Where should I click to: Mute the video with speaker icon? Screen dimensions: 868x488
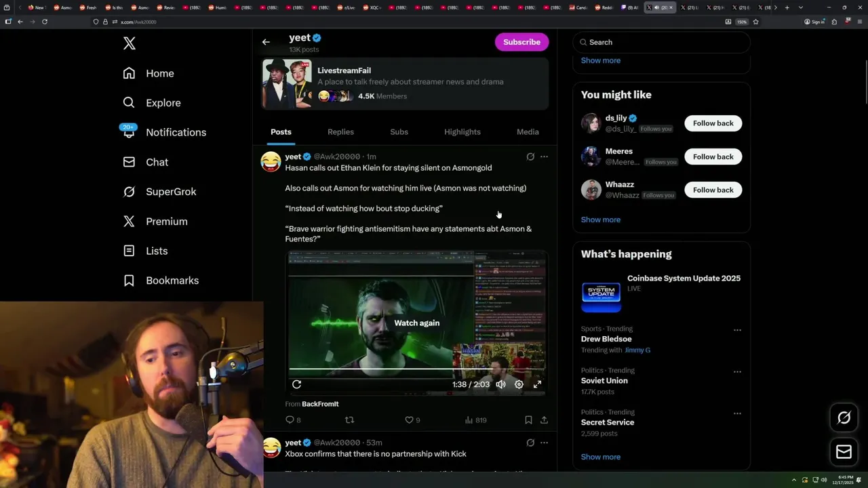[500, 384]
